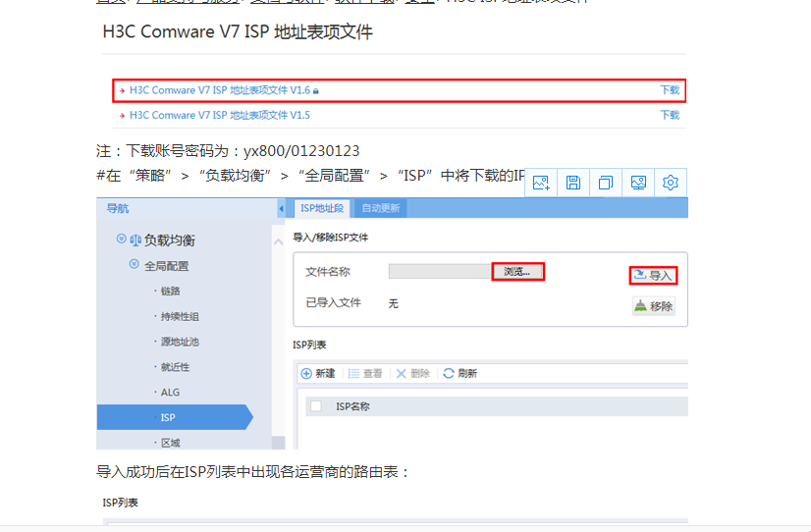The width and height of the screenshot is (811, 532).
Task: Select the highlighted ISP navigation item
Action: 175,417
